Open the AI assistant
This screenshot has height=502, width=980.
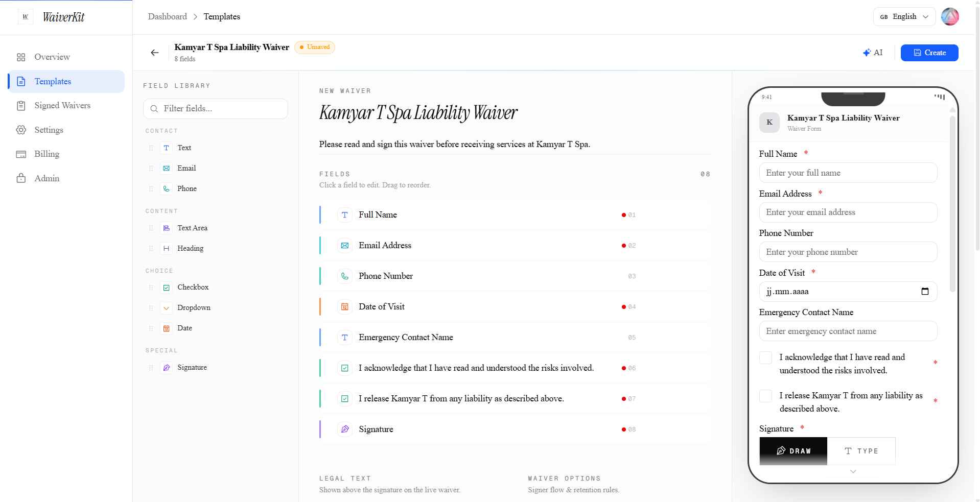(x=873, y=53)
